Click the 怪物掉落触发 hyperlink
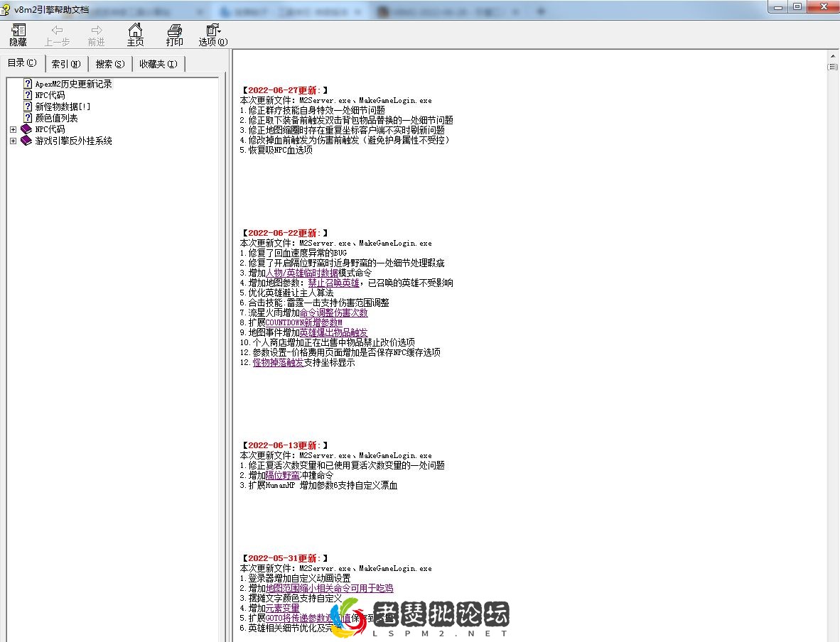This screenshot has height=642, width=840. (278, 362)
